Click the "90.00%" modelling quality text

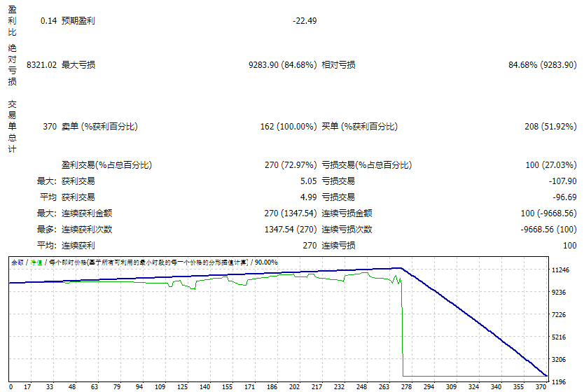pos(266,262)
